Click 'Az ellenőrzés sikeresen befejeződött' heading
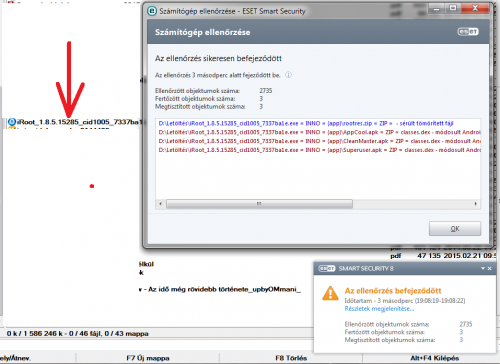 pyautogui.click(x=218, y=59)
